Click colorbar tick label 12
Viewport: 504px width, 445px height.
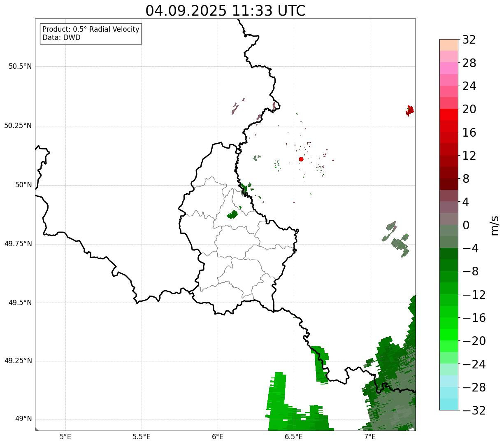tap(469, 156)
